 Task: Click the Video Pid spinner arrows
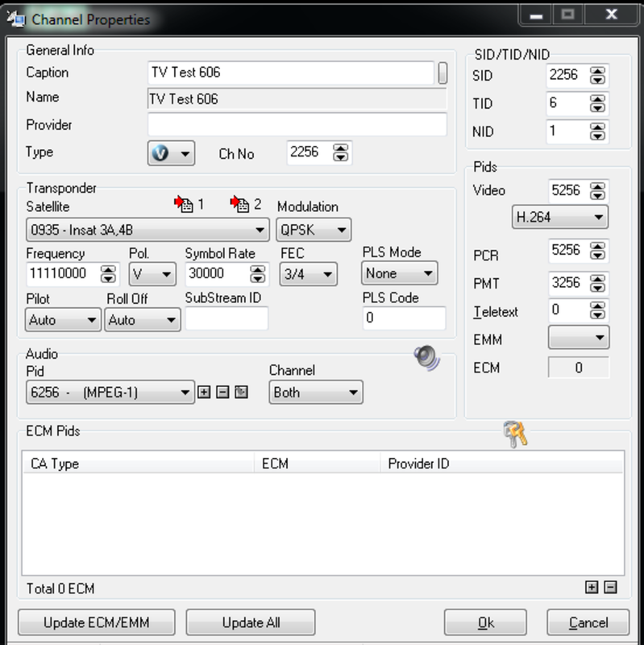pyautogui.click(x=597, y=191)
